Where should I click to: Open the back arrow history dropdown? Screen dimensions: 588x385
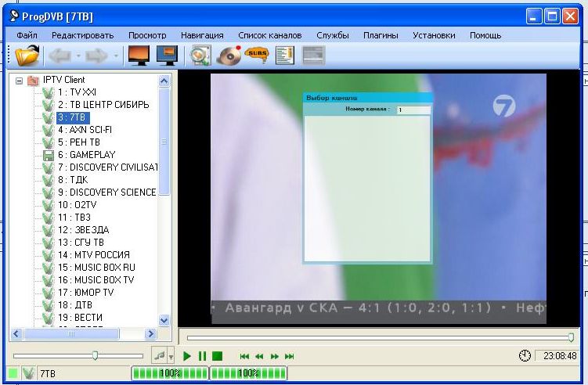pyautogui.click(x=78, y=56)
